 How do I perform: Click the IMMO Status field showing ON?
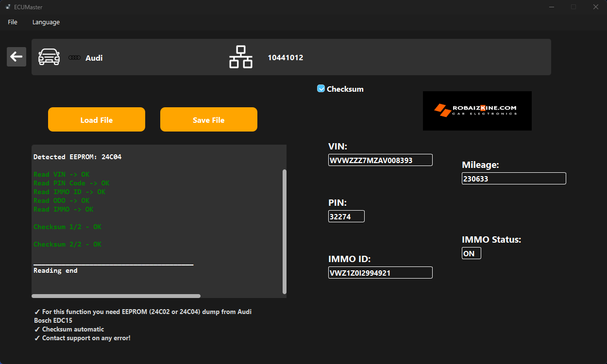pos(471,253)
